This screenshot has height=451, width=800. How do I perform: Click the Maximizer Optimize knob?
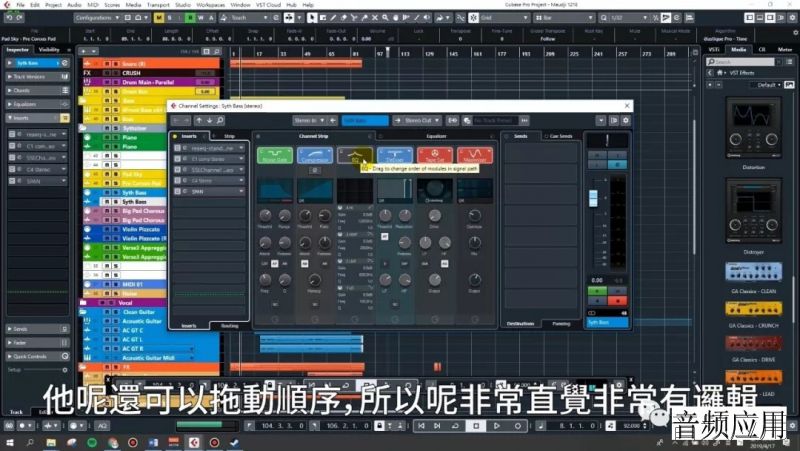[x=475, y=216]
